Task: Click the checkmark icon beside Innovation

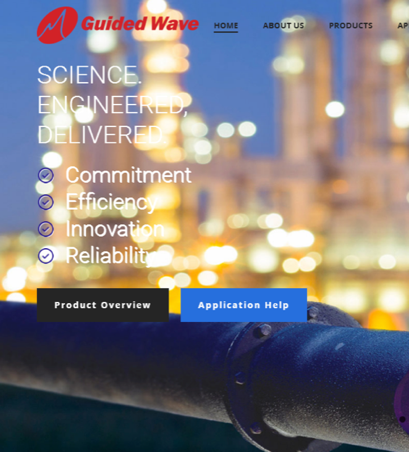Action: click(46, 229)
